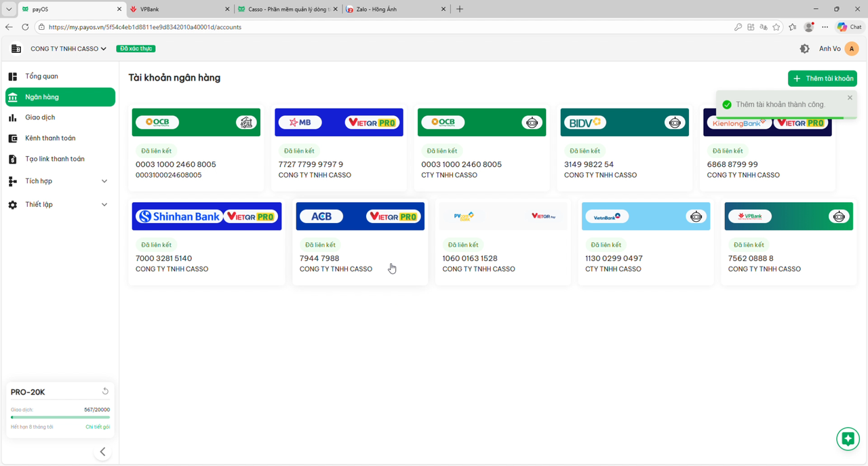
Task: Click the Kênh thanh toán sidebar icon
Action: (12, 138)
